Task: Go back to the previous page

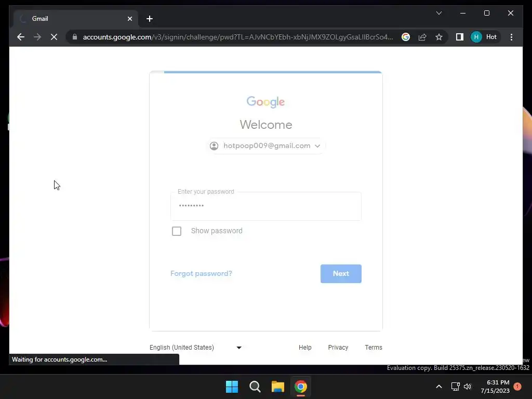Action: 21,37
